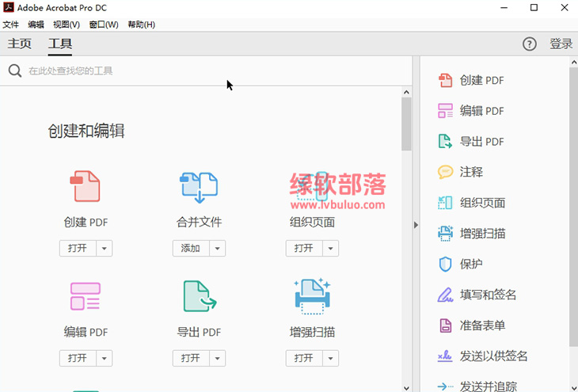Open the 发送以供签名 signature icon
The image size is (578, 392).
coord(445,356)
